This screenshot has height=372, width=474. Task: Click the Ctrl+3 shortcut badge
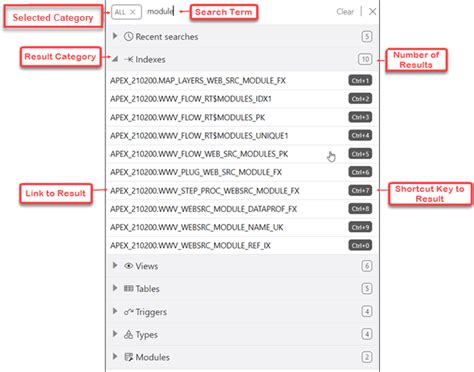click(360, 117)
